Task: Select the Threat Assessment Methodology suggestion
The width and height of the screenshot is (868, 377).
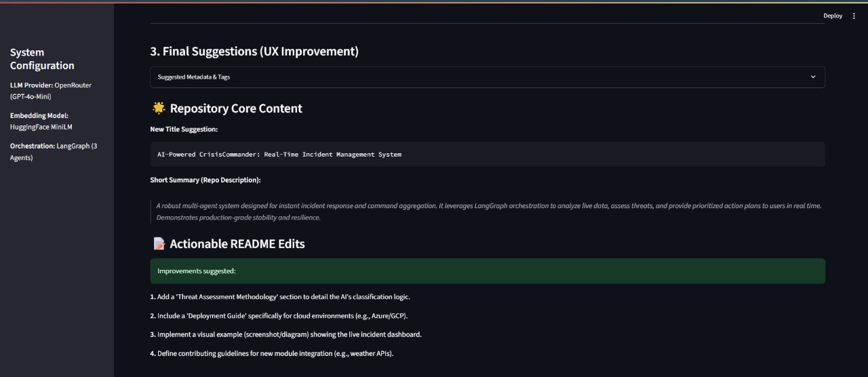Action: click(280, 297)
